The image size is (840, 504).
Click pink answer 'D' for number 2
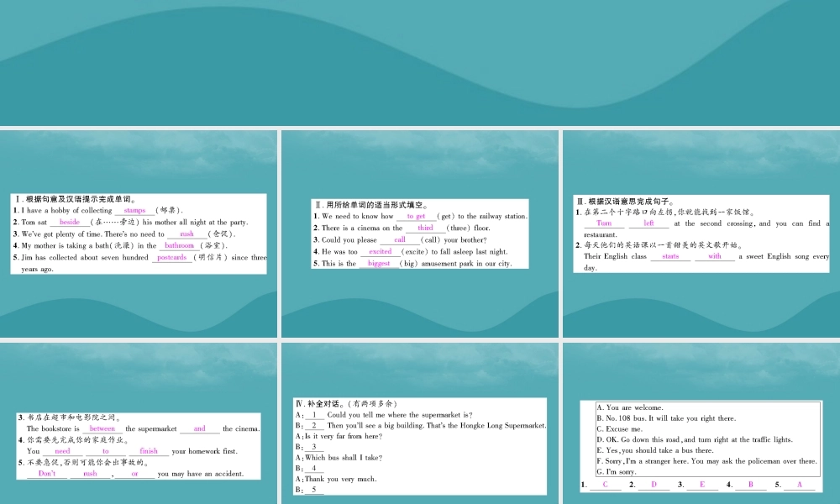tap(654, 484)
